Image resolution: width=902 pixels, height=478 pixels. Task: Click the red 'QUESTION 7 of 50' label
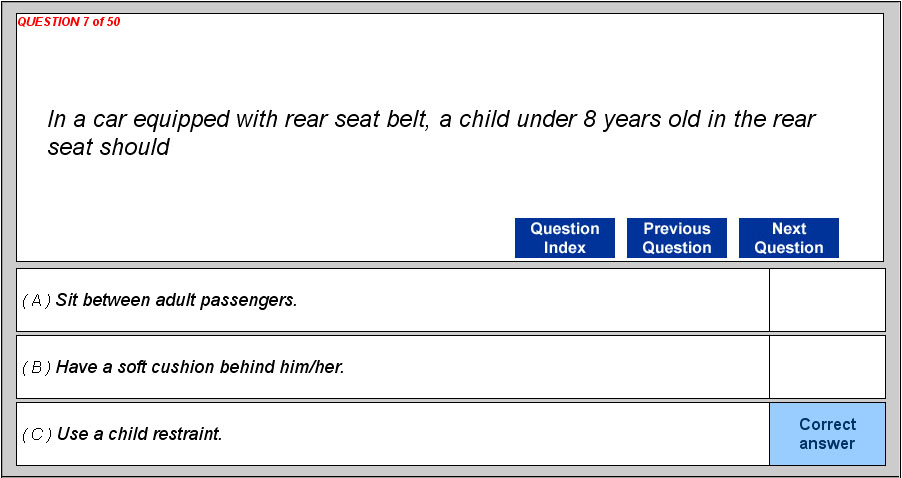pyautogui.click(x=68, y=22)
